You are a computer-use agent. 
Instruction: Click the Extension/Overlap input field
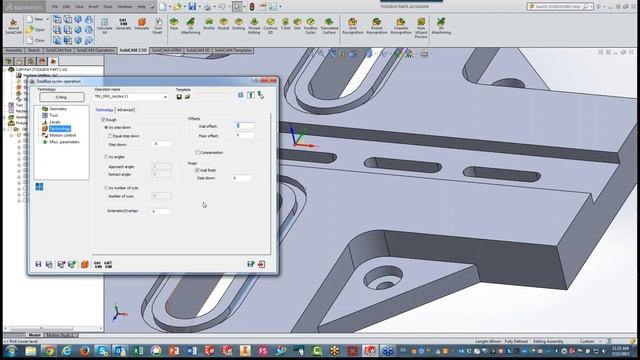click(x=161, y=211)
